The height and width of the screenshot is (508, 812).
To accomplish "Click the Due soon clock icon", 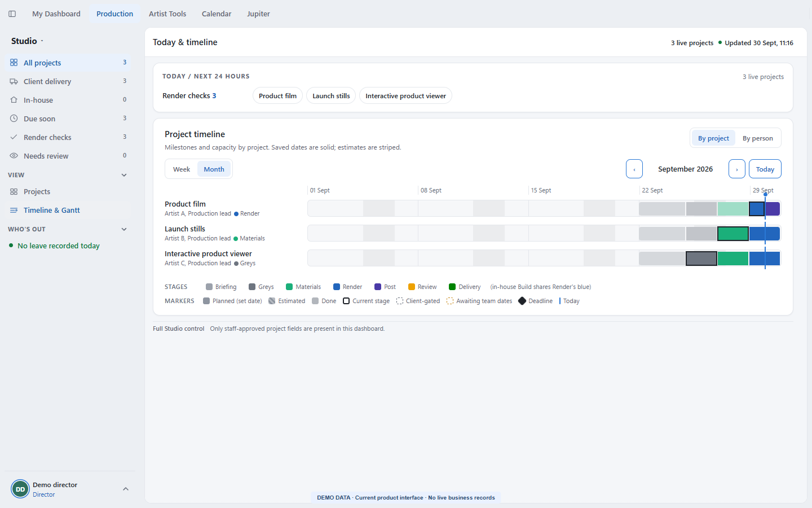I will [14, 119].
